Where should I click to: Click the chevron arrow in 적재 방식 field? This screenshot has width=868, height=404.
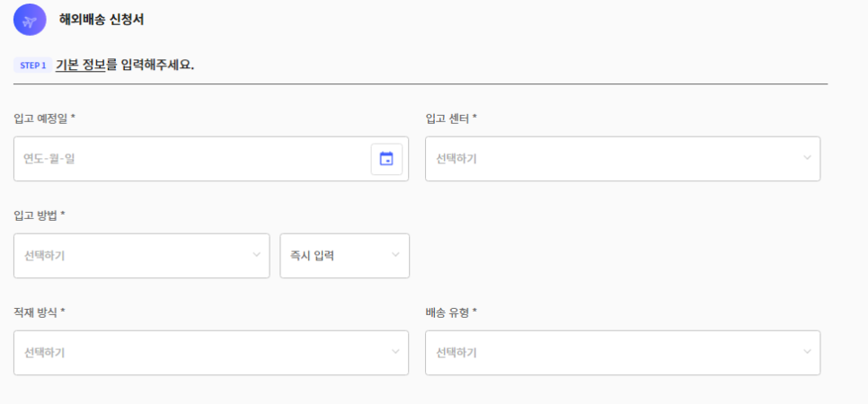pyautogui.click(x=395, y=351)
